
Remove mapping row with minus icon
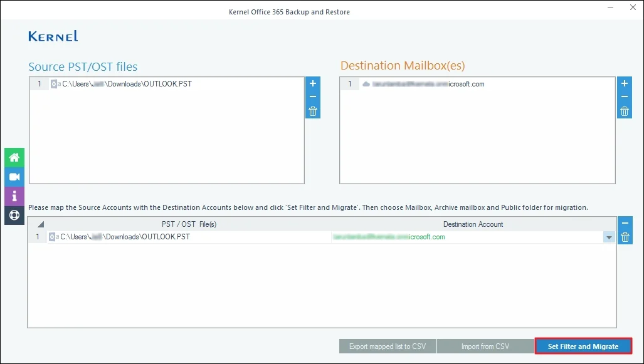(x=625, y=223)
